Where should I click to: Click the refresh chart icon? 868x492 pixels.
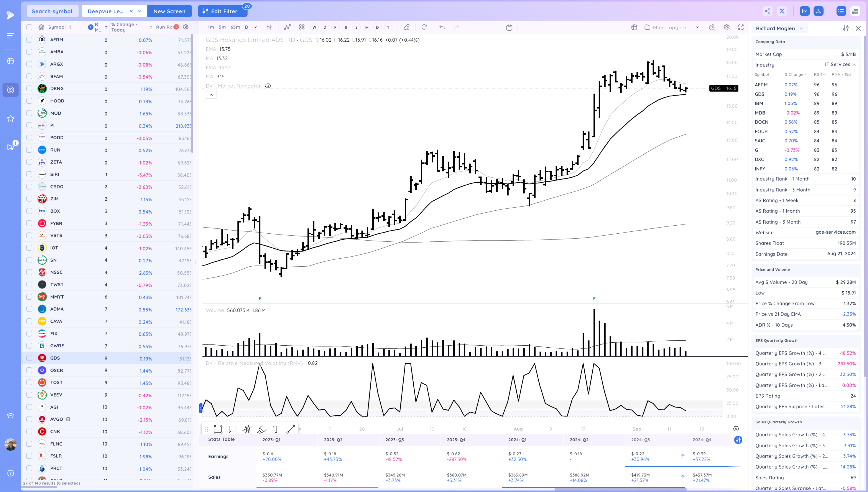point(424,27)
